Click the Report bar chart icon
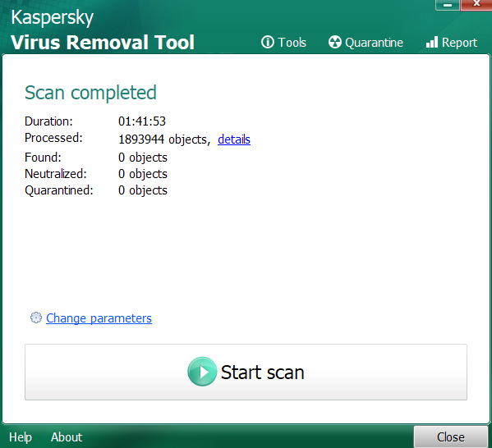 coord(432,42)
